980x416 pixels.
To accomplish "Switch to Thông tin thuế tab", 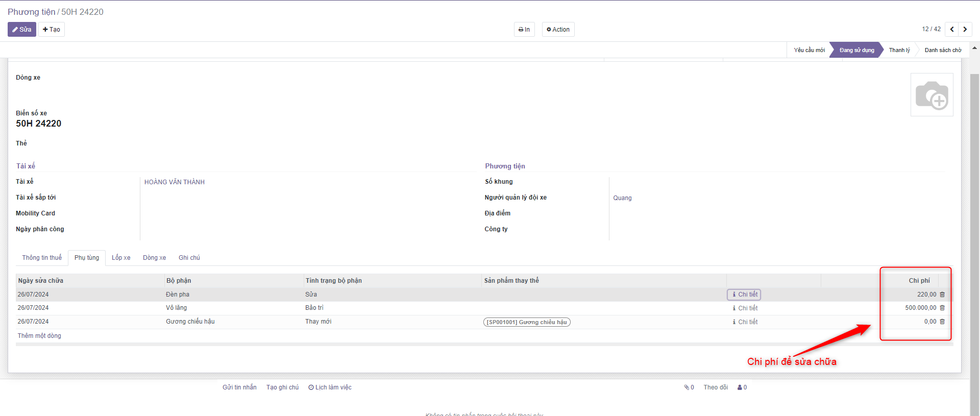I will [42, 258].
